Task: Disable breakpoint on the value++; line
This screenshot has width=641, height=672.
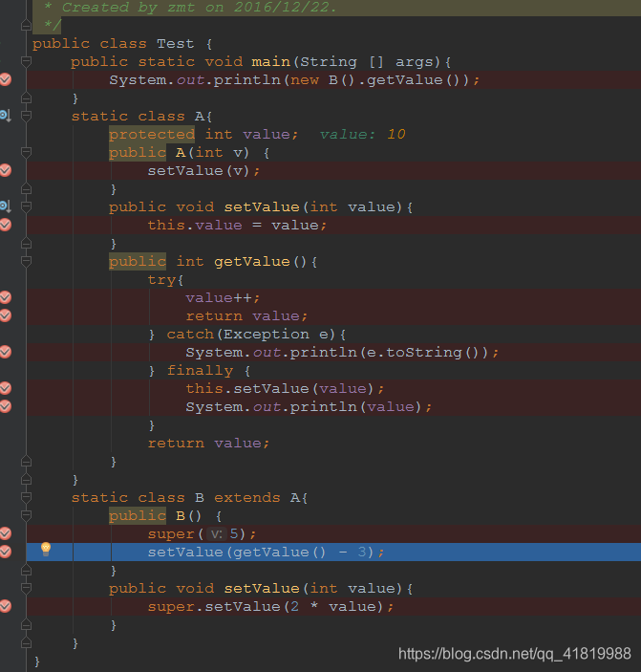Action: tap(5, 297)
